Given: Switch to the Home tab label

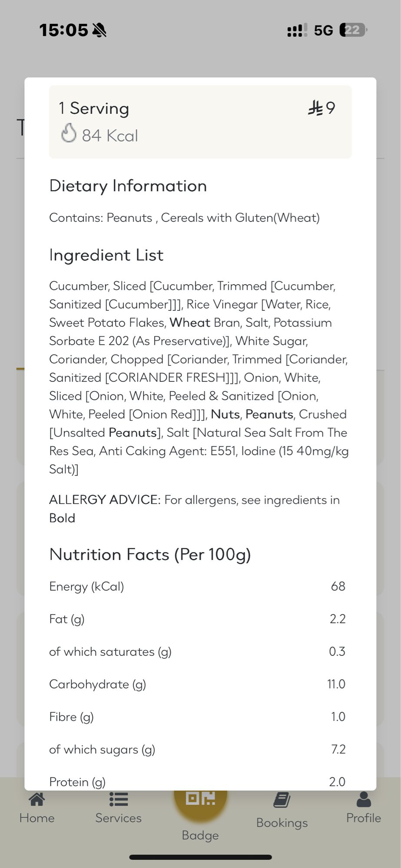Looking at the screenshot, I should (x=37, y=818).
